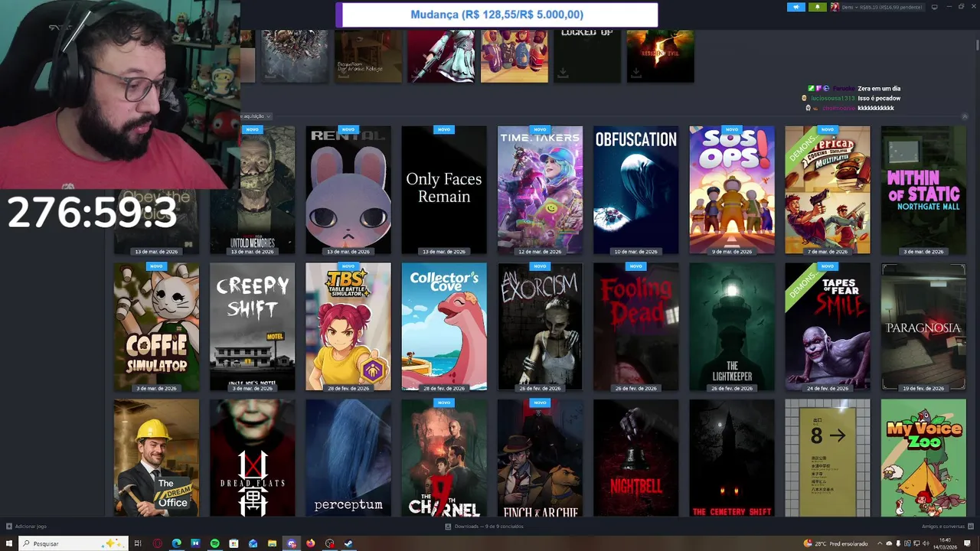The image size is (980, 551).
Task: Open Spotify from the taskbar
Action: click(x=214, y=543)
